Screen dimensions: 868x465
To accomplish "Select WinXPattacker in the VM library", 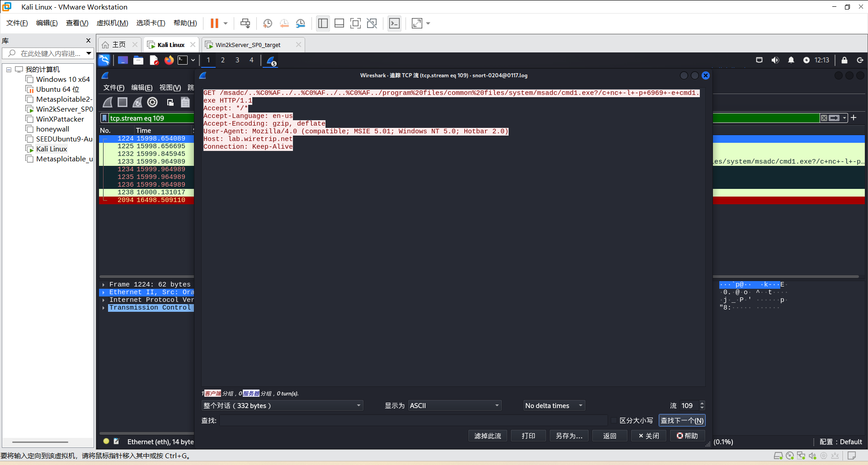I will tap(60, 119).
